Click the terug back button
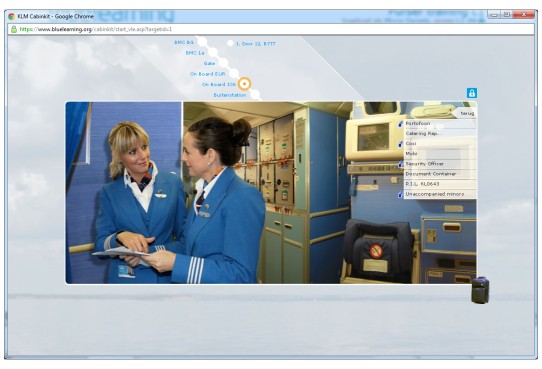Screen dimensions: 542x369 tap(467, 113)
